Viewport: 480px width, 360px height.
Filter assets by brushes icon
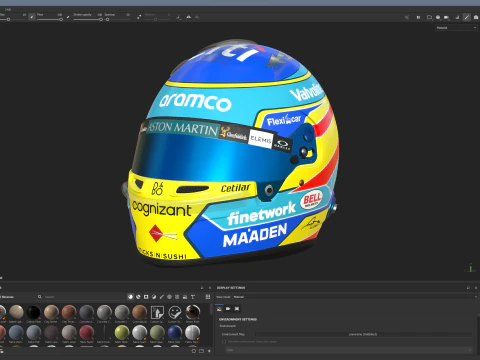point(162,297)
